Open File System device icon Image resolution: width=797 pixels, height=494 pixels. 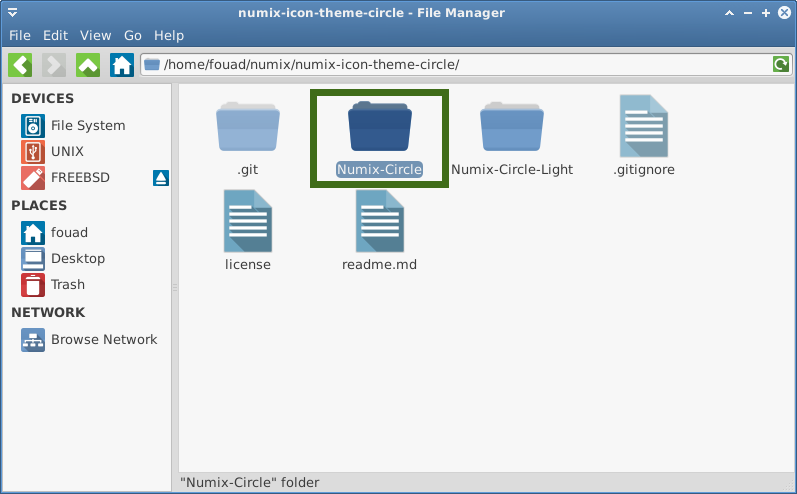point(33,126)
